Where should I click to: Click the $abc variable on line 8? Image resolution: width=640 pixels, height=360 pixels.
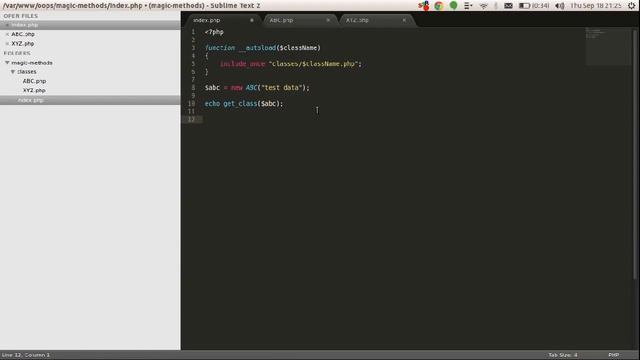[212, 88]
